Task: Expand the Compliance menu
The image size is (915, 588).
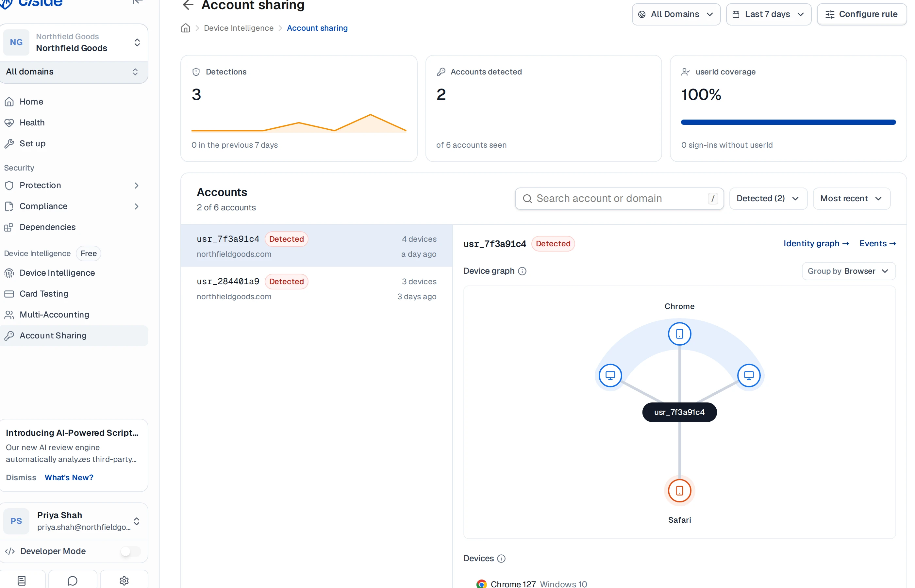Action: click(74, 206)
